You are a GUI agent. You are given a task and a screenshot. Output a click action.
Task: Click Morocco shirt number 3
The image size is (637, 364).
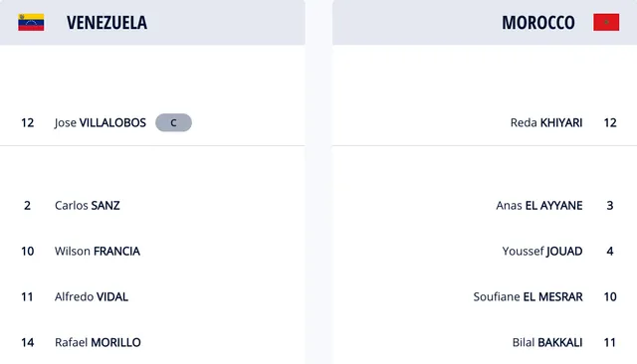coord(610,205)
